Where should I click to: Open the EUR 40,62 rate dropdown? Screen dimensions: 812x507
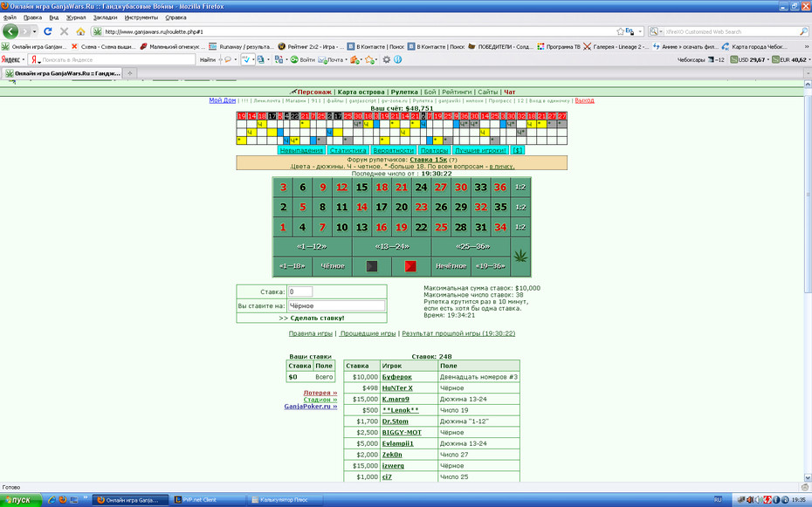pyautogui.click(x=809, y=60)
